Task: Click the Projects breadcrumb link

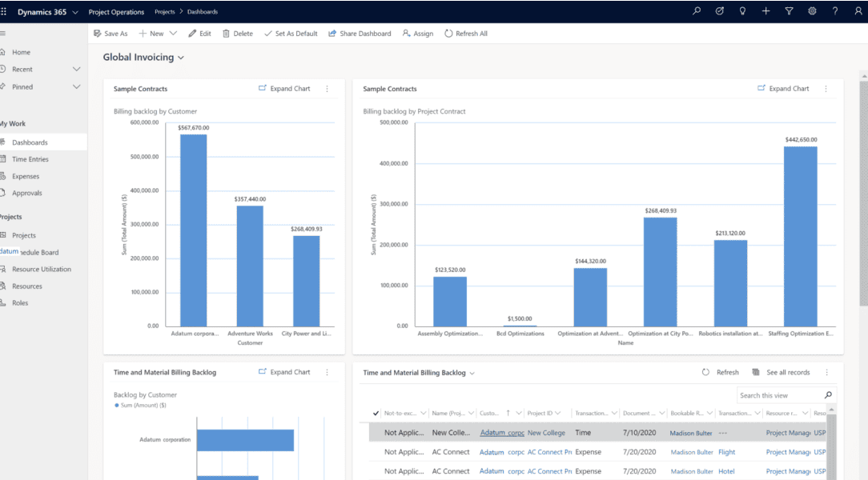Action: click(x=164, y=12)
